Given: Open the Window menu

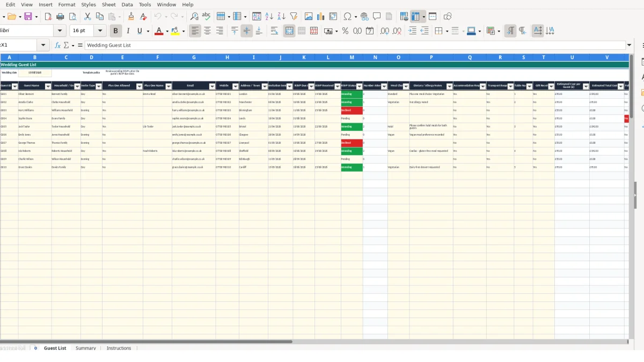Looking at the screenshot, I should tap(166, 4).
